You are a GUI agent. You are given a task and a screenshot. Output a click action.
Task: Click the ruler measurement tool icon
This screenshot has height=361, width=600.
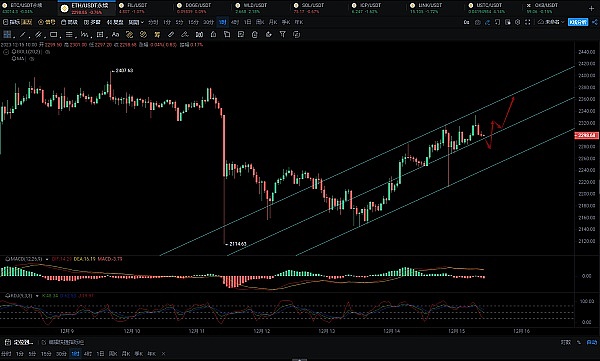(171, 35)
